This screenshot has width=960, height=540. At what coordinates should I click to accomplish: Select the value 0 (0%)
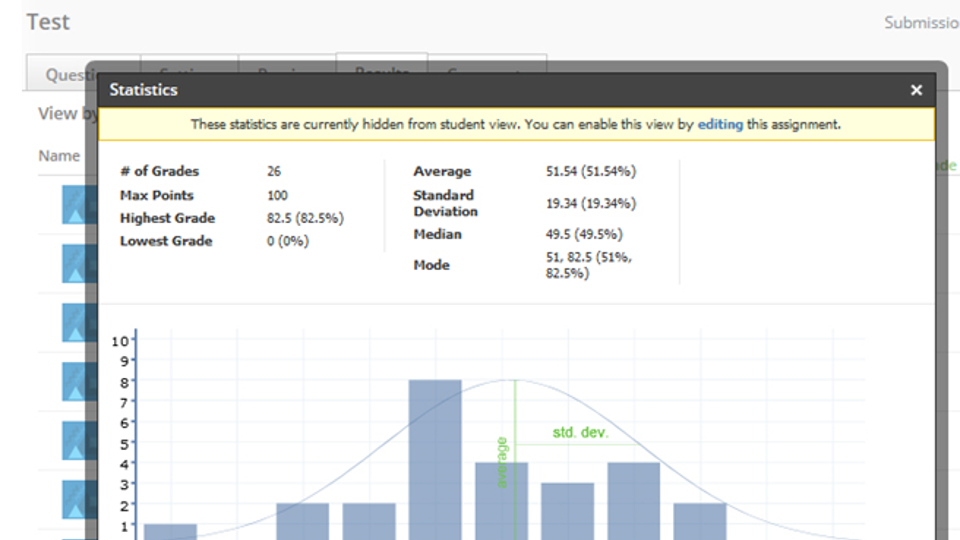coord(288,241)
